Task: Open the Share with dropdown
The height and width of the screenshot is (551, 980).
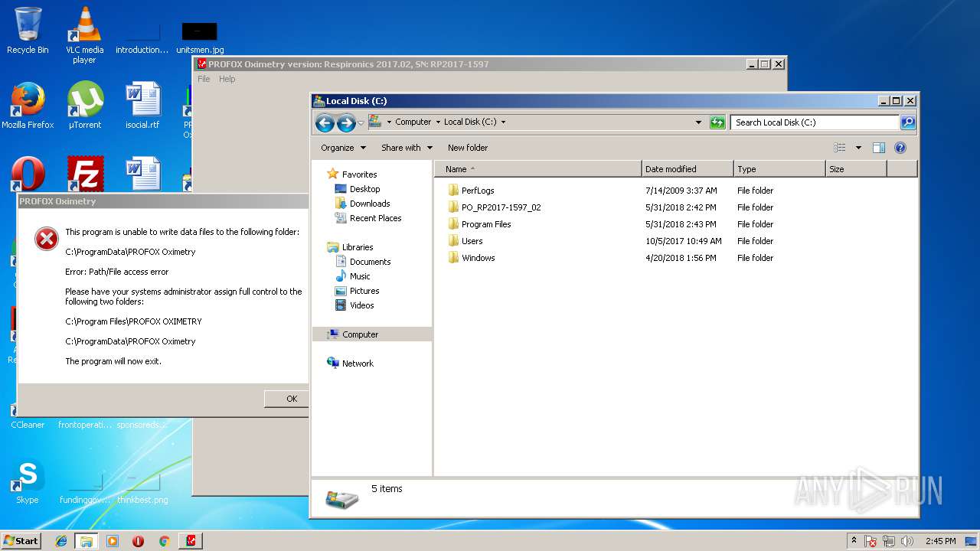Action: tap(407, 148)
